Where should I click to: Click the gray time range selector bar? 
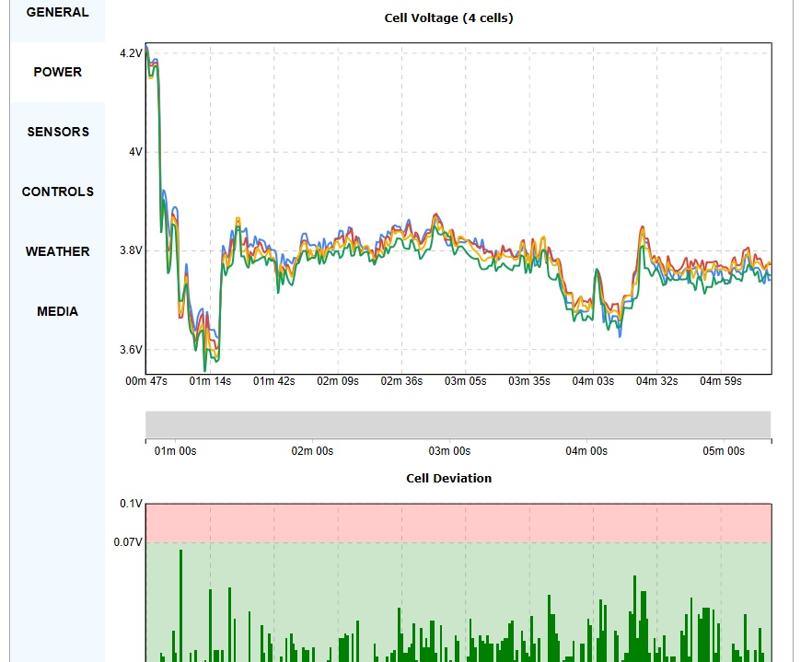pyautogui.click(x=458, y=424)
